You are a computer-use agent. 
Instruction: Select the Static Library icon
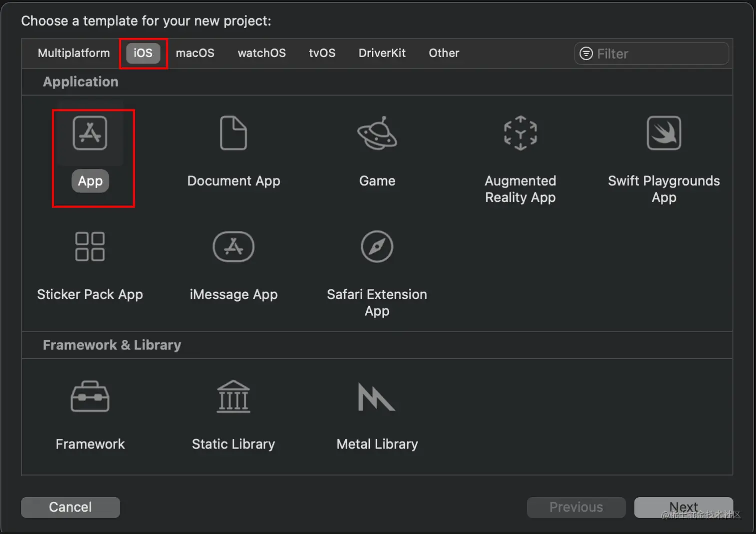pyautogui.click(x=233, y=396)
